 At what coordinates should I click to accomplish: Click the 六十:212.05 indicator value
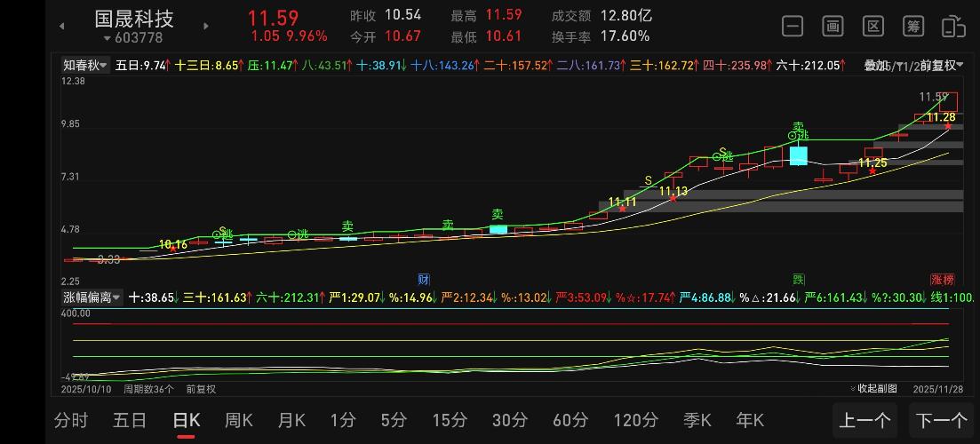click(810, 65)
